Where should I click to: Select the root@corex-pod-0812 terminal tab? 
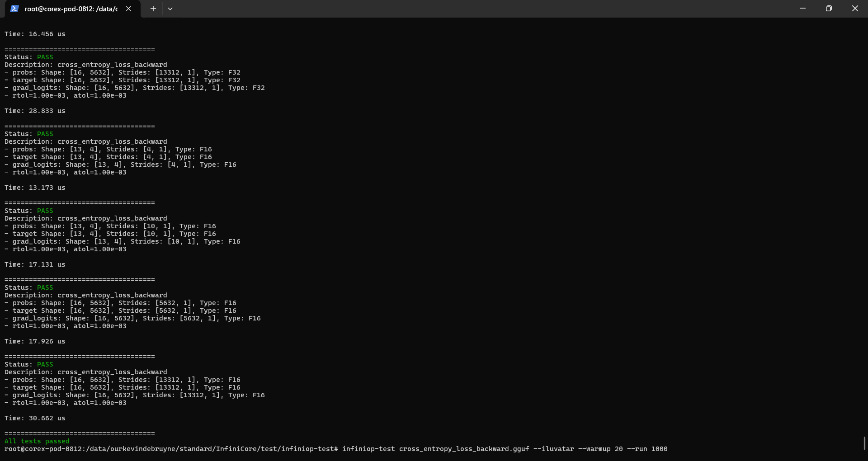(72, 9)
